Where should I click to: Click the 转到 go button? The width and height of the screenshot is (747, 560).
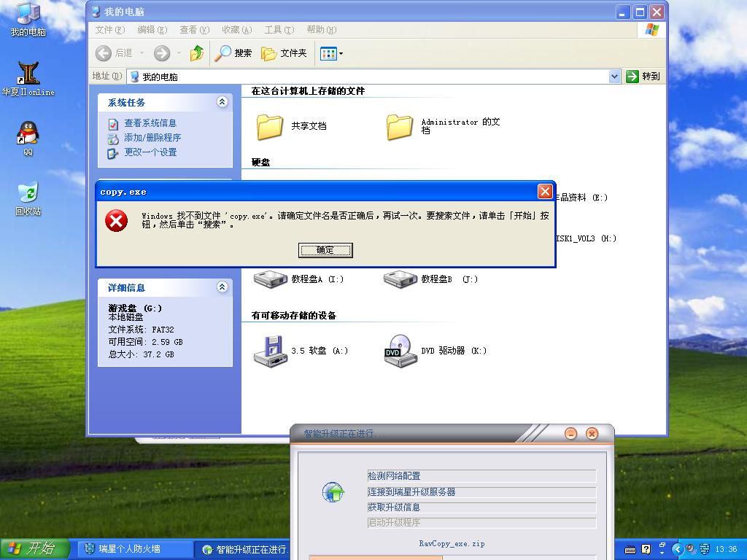click(643, 76)
